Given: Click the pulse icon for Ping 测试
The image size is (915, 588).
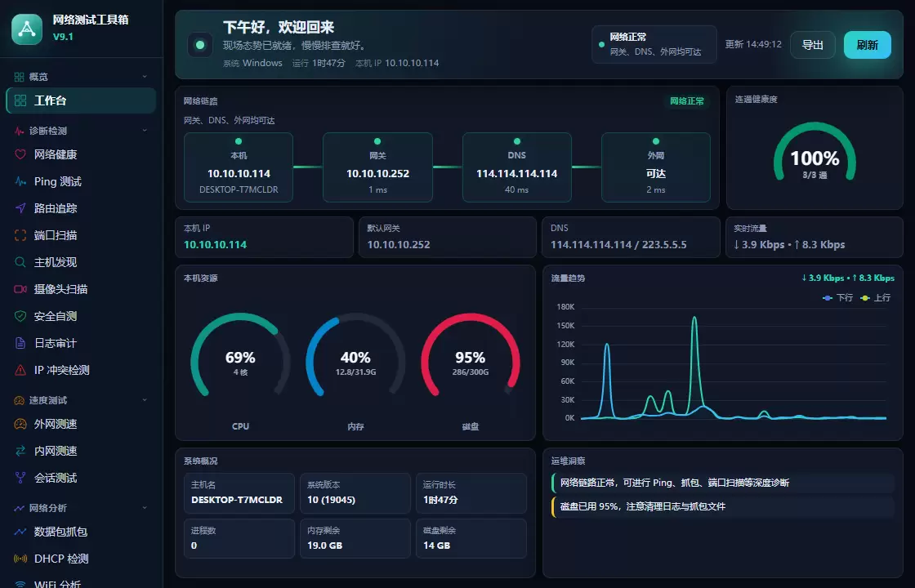Looking at the screenshot, I should click(20, 181).
